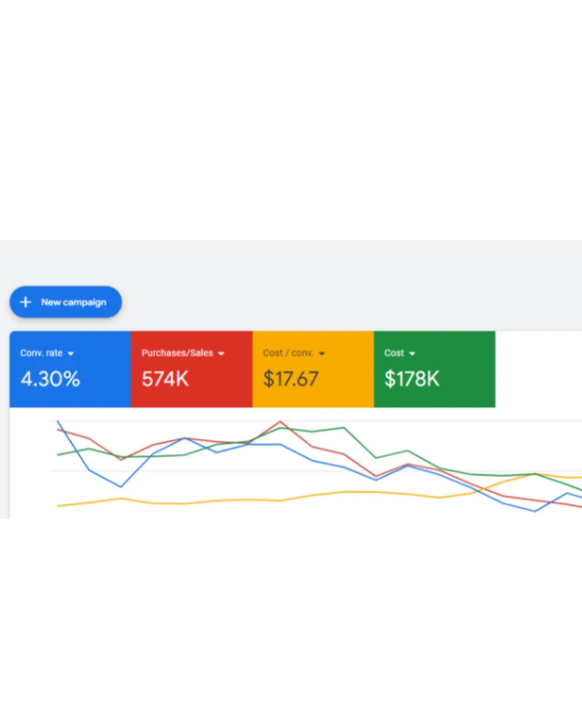
Task: Open the Purchases/Sales dropdown arrow
Action: click(x=221, y=354)
